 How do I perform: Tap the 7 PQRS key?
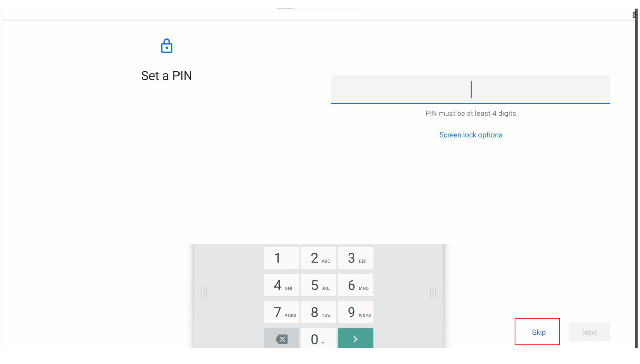(282, 312)
